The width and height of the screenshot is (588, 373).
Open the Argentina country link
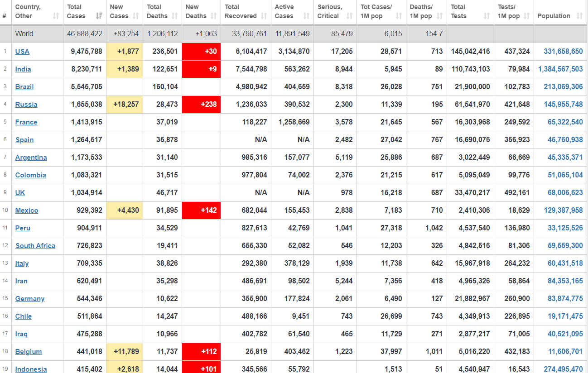(x=31, y=158)
